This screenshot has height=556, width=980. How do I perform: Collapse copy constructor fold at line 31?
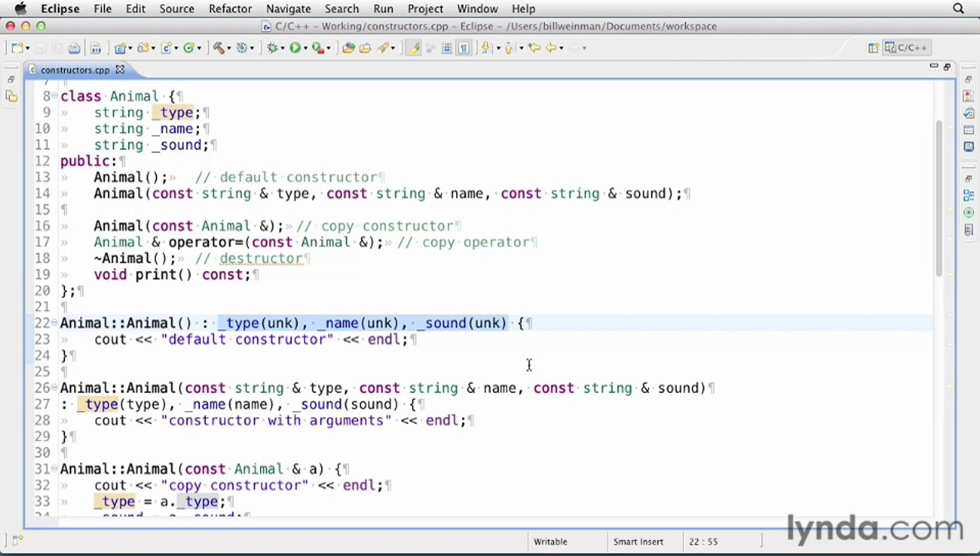(56, 469)
